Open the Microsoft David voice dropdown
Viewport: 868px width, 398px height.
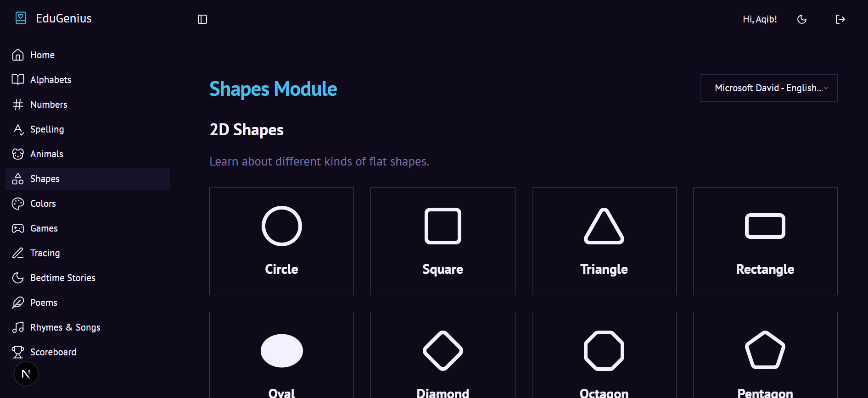(x=768, y=88)
